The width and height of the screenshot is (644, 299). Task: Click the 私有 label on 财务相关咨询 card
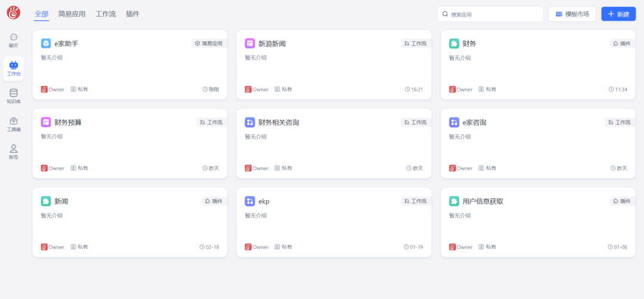point(287,168)
